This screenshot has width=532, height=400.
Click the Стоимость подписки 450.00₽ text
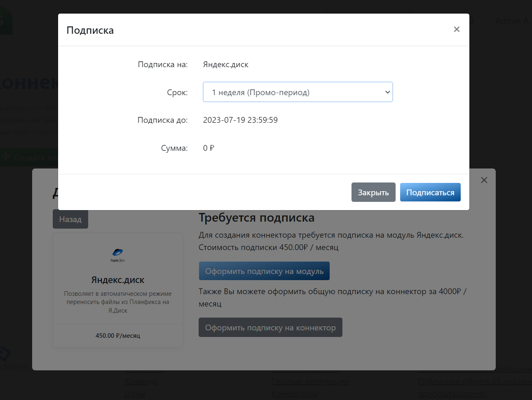[268, 248]
